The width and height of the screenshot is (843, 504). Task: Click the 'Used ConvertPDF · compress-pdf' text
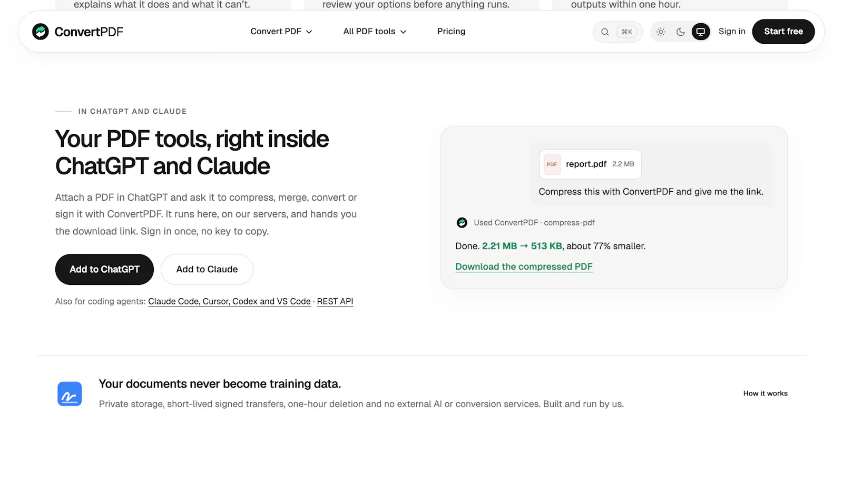534,223
